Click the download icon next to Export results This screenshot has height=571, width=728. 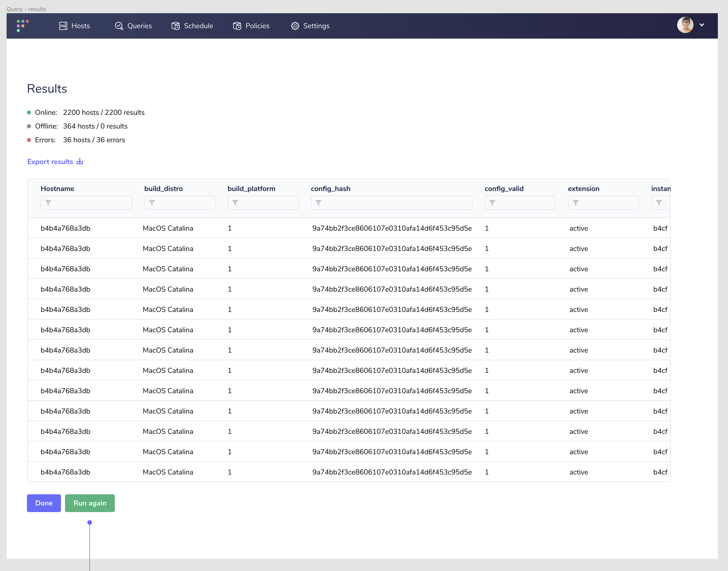(80, 161)
